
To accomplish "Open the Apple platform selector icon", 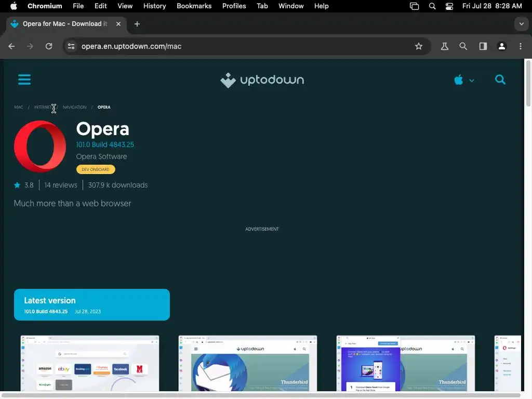I will [x=458, y=80].
